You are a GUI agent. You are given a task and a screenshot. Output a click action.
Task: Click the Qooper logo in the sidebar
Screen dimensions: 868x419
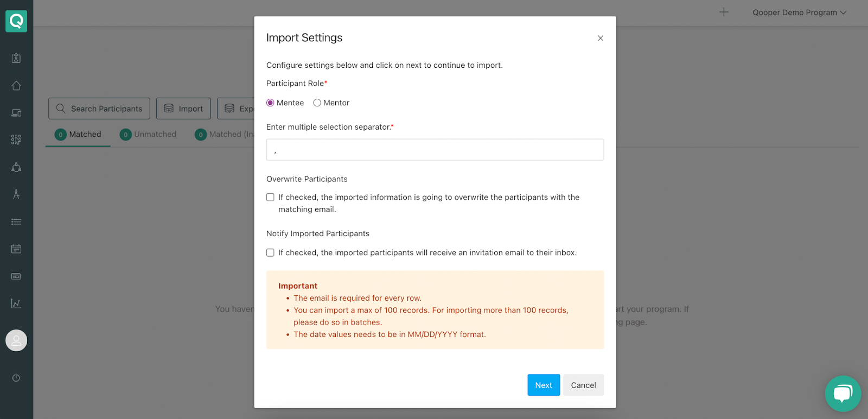[16, 21]
